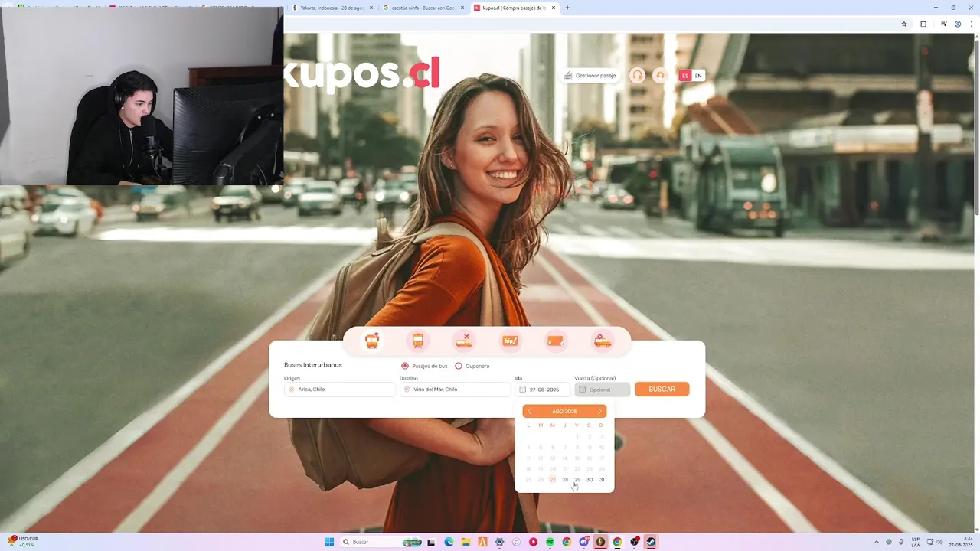Screen dimensions: 980x551
Task: Click the microphone icon in system tray
Action: pyautogui.click(x=901, y=542)
